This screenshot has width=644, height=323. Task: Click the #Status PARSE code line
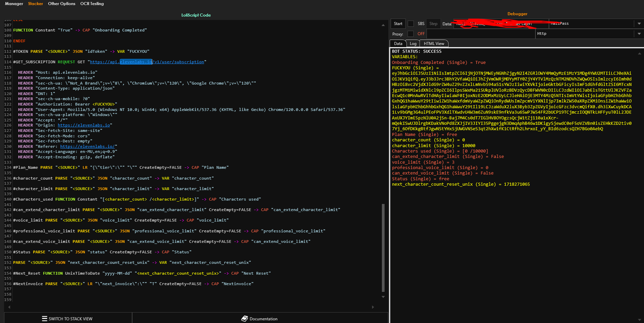point(102,252)
